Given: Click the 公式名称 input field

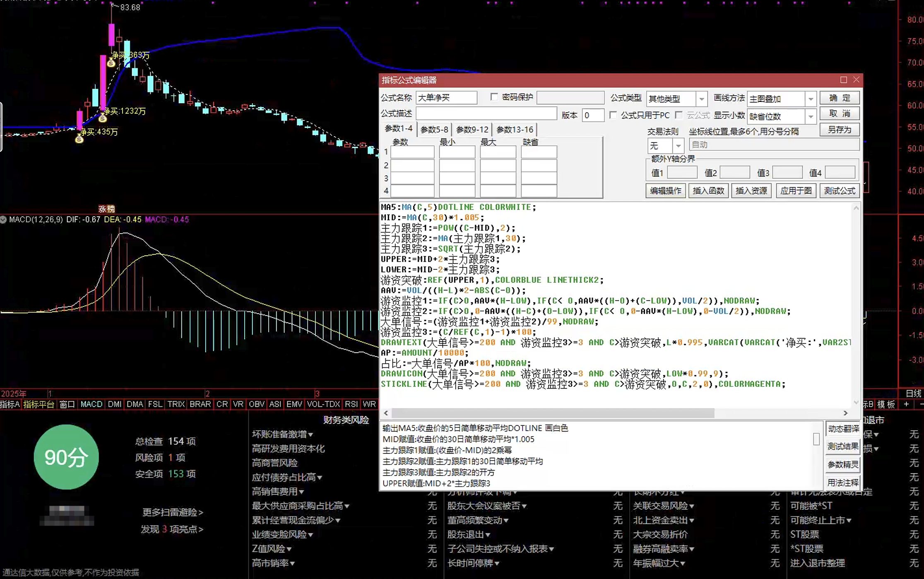Looking at the screenshot, I should (447, 98).
